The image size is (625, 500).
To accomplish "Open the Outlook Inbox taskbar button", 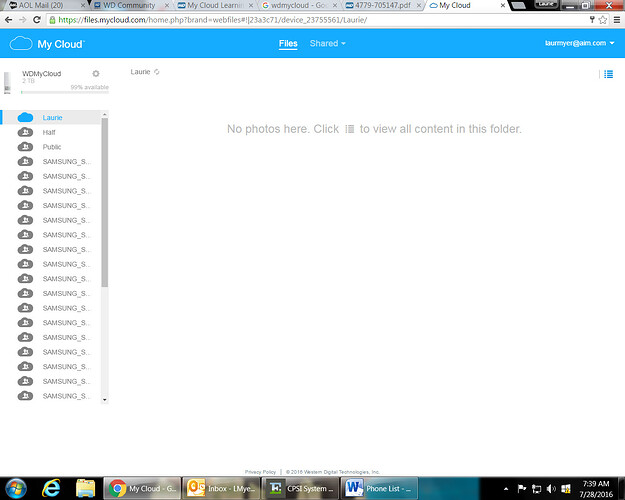I will (x=221, y=488).
